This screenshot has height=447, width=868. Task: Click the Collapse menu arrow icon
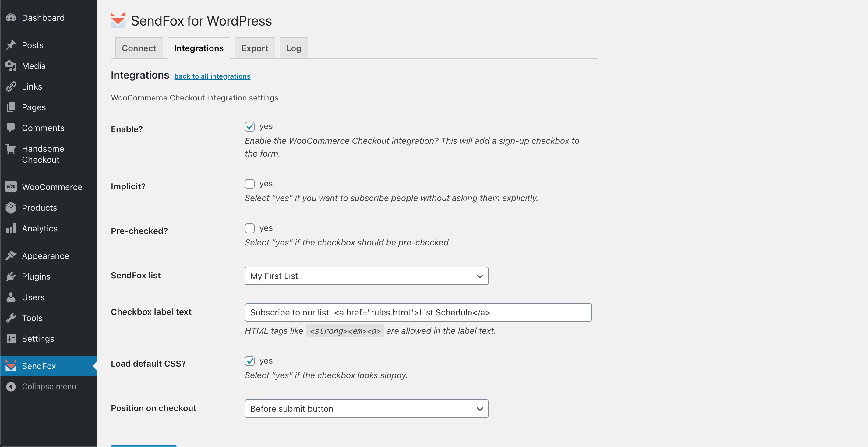tap(11, 387)
